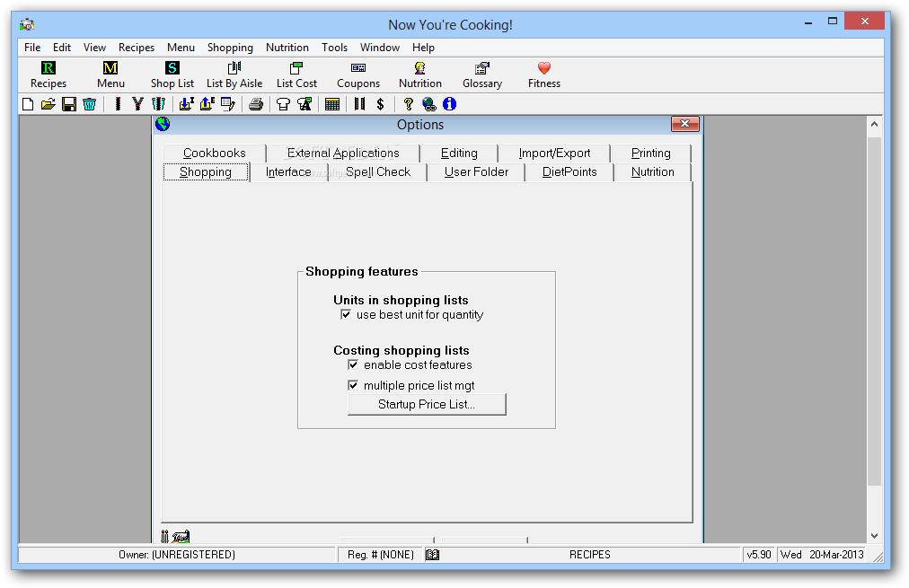Click the save floppy disk icon
Image resolution: width=909 pixels, height=588 pixels.
pyautogui.click(x=69, y=104)
